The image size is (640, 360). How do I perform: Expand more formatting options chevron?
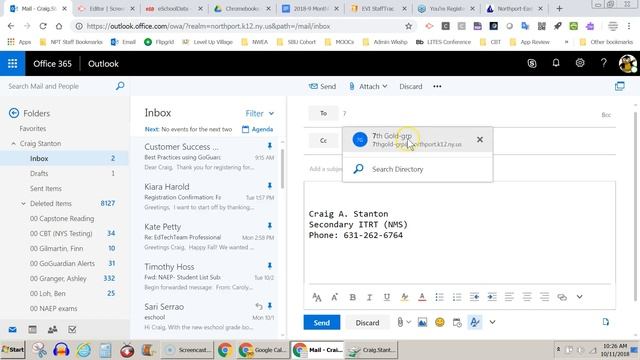pyautogui.click(x=580, y=297)
